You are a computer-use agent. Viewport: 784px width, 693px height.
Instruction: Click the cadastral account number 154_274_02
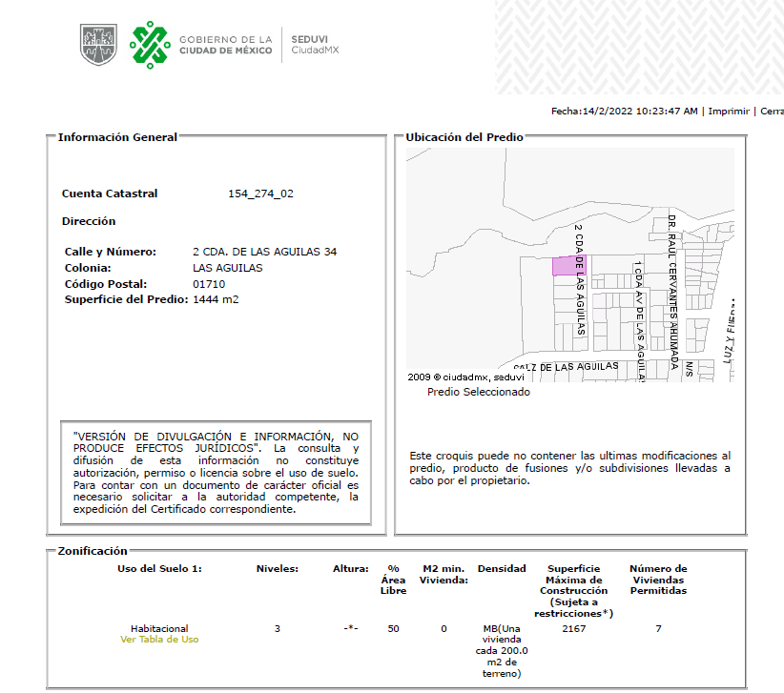(x=260, y=194)
